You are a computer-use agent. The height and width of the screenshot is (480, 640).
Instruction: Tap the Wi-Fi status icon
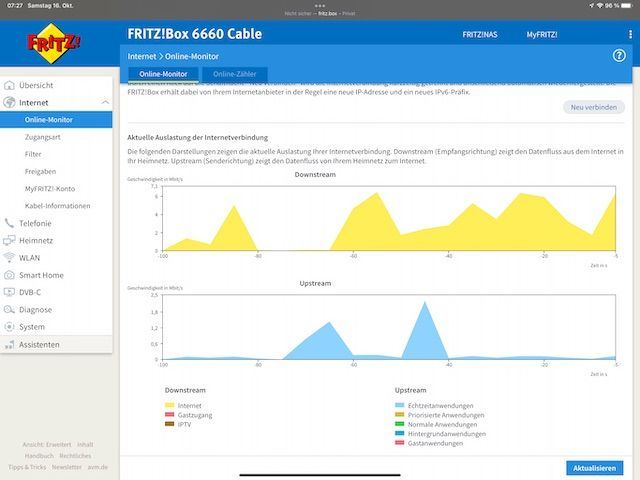click(600, 5)
